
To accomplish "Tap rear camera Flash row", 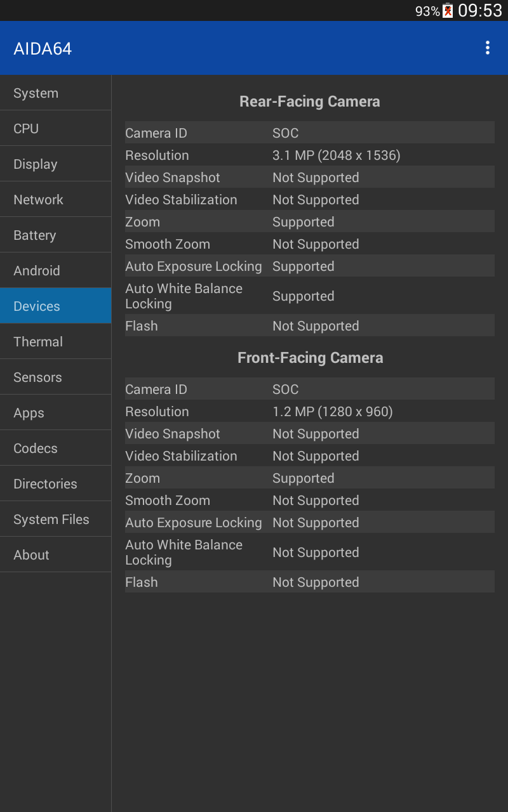I will (x=310, y=325).
